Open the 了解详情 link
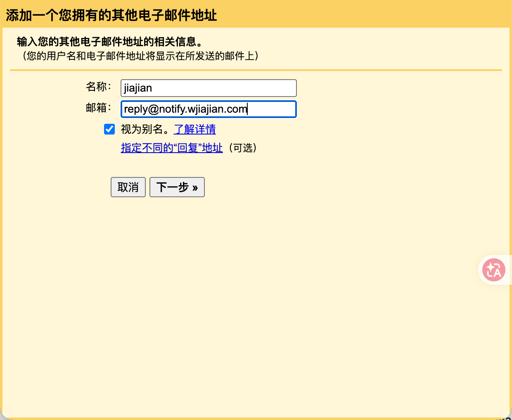The height and width of the screenshot is (420, 512). pos(195,129)
